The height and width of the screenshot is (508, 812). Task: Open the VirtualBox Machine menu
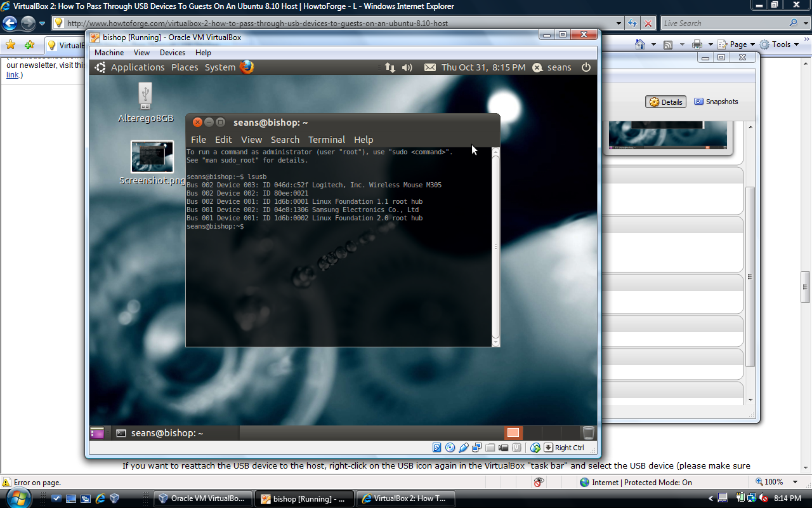(109, 53)
